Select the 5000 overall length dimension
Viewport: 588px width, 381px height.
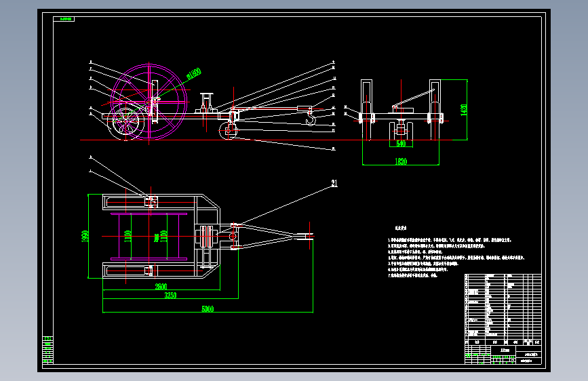pyautogui.click(x=208, y=309)
